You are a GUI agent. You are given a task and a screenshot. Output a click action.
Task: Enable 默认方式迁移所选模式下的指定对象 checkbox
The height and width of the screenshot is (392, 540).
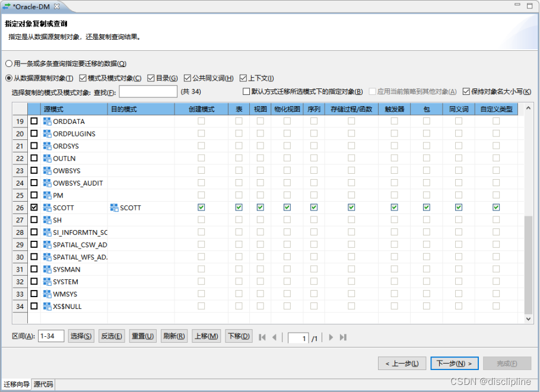click(x=246, y=91)
